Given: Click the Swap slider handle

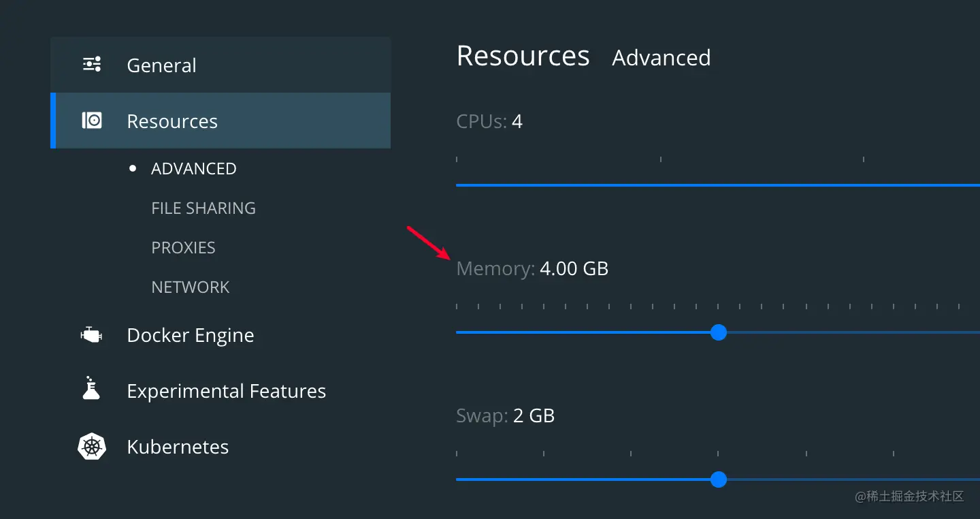Looking at the screenshot, I should tap(718, 479).
